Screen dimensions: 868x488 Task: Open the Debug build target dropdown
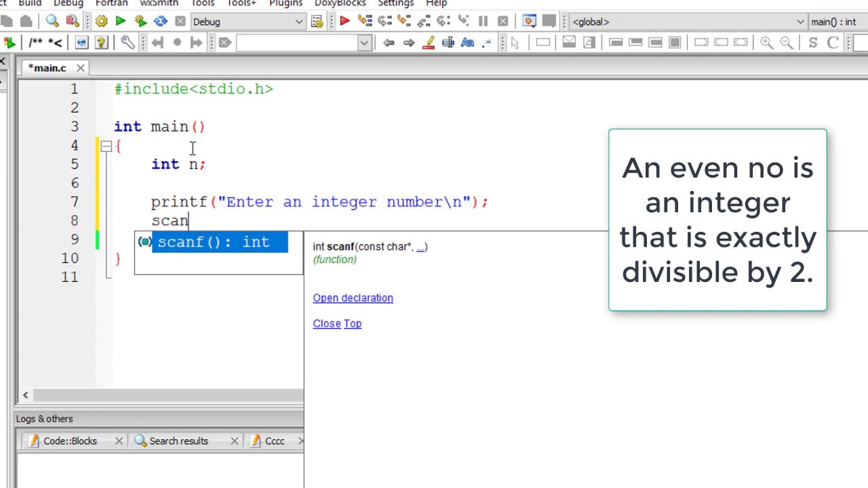248,22
